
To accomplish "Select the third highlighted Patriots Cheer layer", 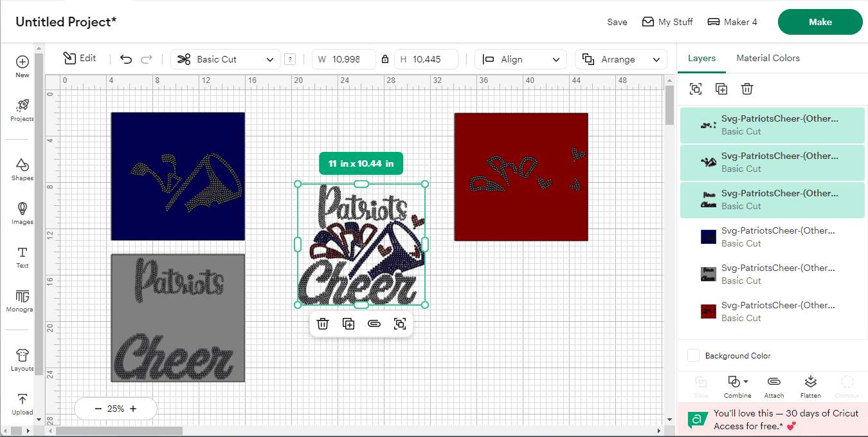I will click(772, 200).
